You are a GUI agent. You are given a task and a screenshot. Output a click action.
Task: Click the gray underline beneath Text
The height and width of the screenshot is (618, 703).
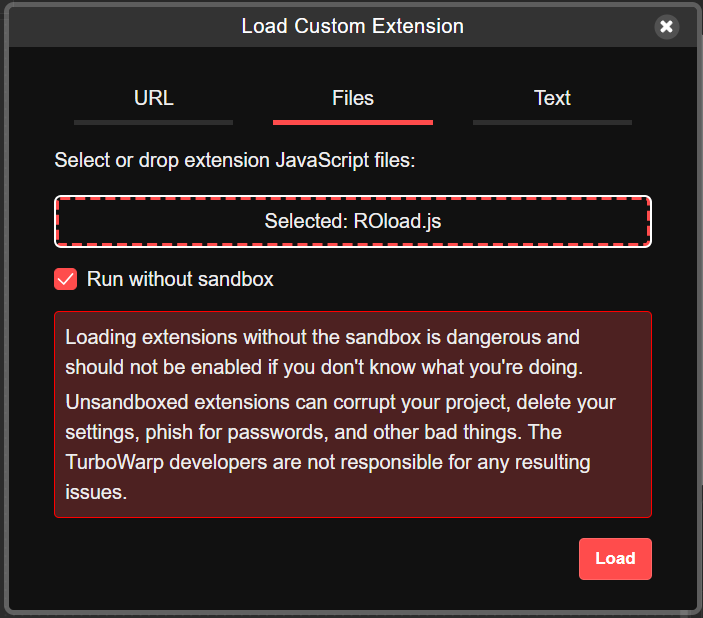click(x=552, y=122)
